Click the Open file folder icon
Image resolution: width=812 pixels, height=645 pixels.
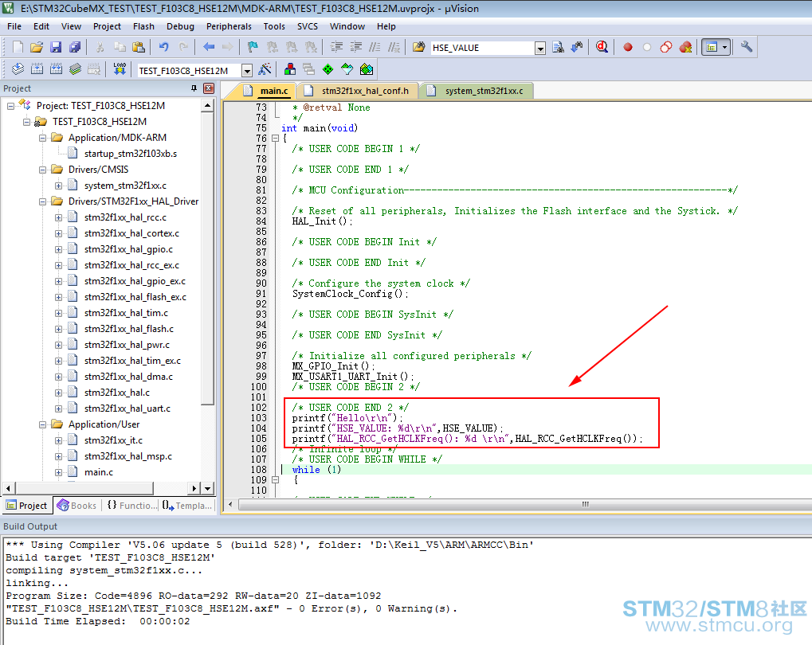coord(36,47)
